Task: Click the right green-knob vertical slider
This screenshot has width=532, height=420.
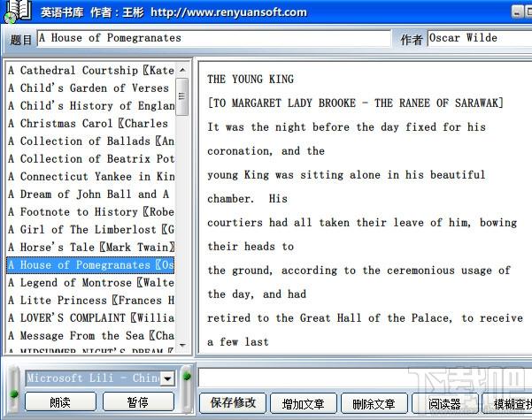Action: point(186,390)
